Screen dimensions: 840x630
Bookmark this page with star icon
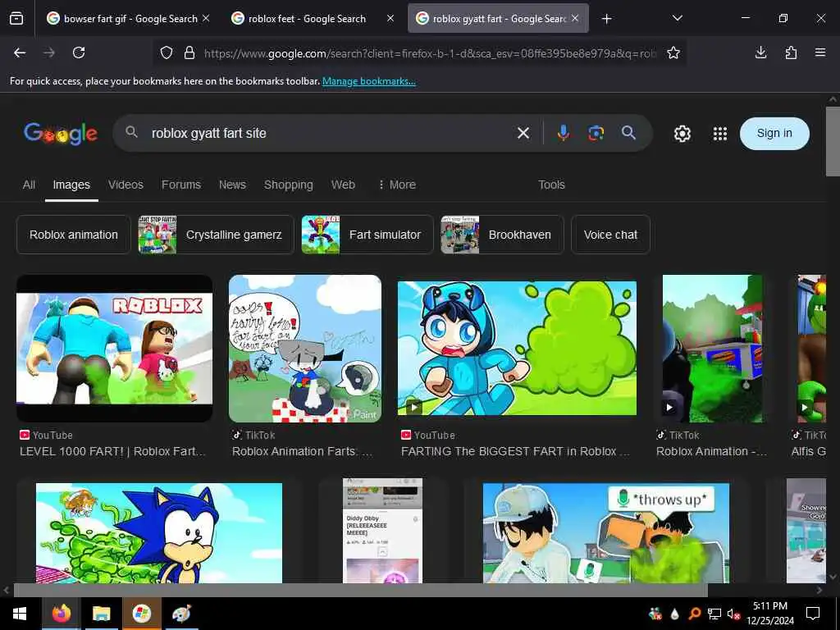(673, 52)
